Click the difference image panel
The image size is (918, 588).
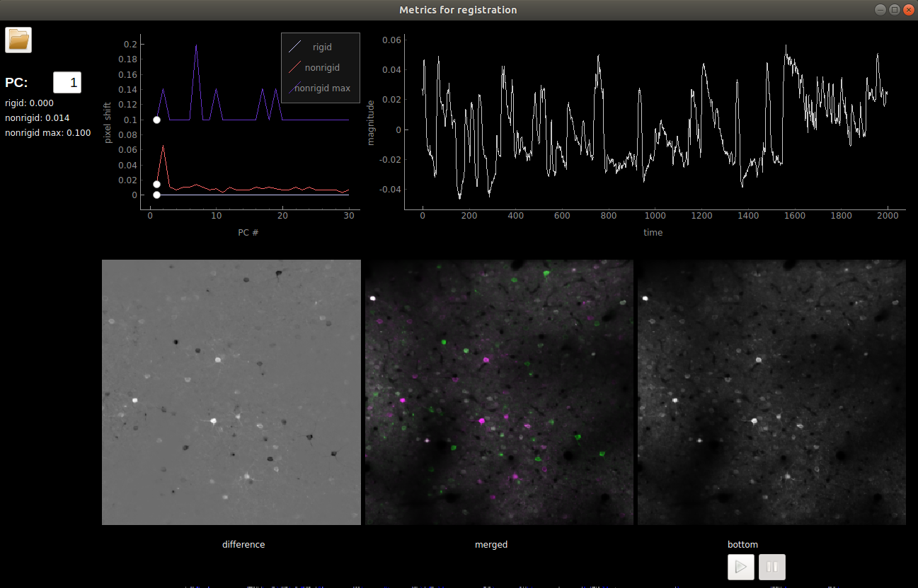pyautogui.click(x=231, y=392)
